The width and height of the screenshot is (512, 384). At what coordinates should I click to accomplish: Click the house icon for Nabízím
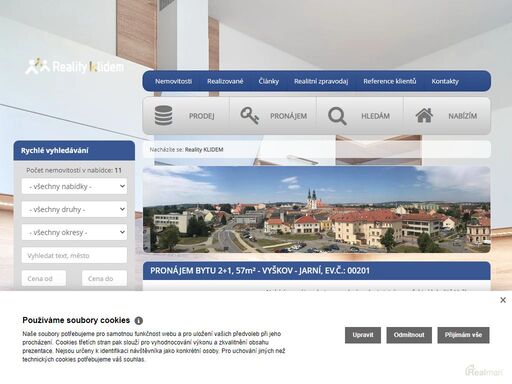click(424, 115)
